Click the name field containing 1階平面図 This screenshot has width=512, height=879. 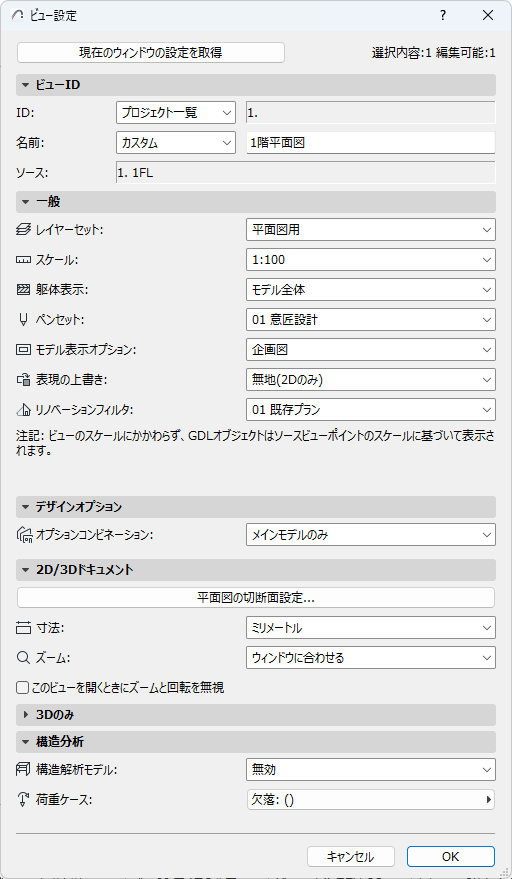click(x=371, y=143)
